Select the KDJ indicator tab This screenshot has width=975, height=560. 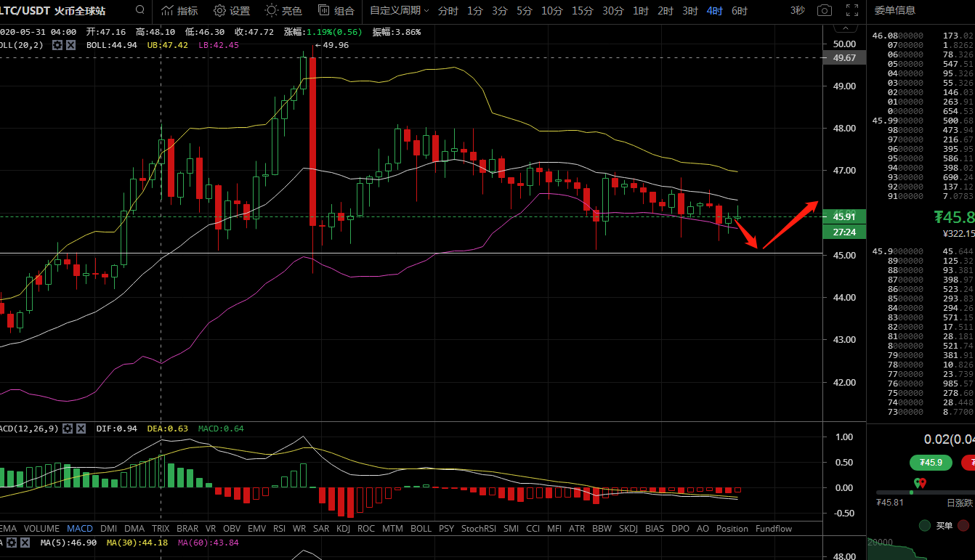point(343,529)
